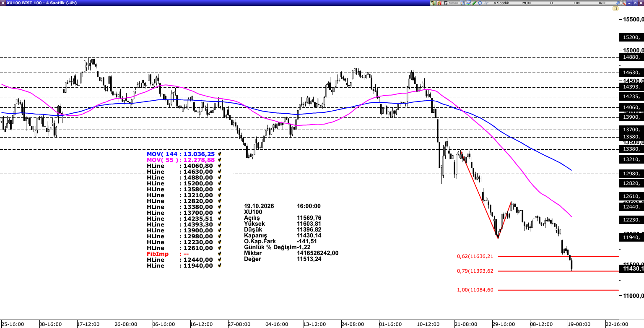Click the current price tag 11430,1
Image resolution: width=644 pixels, height=328 pixels.
[633, 269]
